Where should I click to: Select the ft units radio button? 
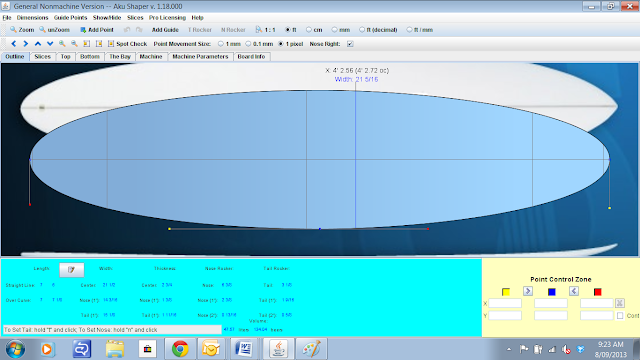(288, 30)
